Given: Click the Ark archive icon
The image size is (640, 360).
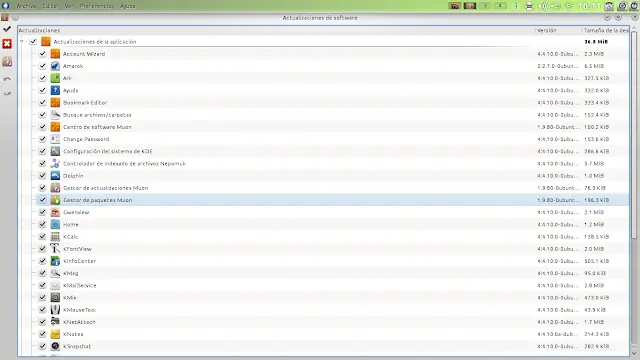Looking at the screenshot, I should pyautogui.click(x=55, y=78).
